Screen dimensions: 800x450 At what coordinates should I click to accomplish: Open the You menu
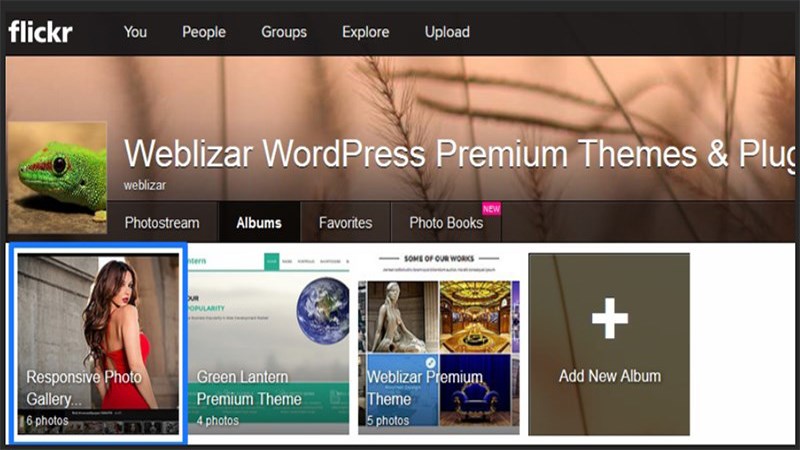[135, 32]
